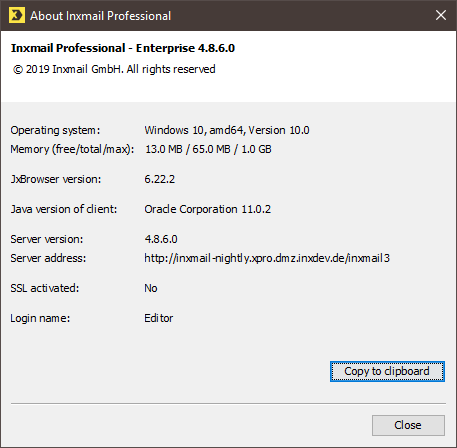Click the heading Inxmail Professional - Enterprise 4.8.6.0
Screen dimensions: 457x448
pos(123,48)
